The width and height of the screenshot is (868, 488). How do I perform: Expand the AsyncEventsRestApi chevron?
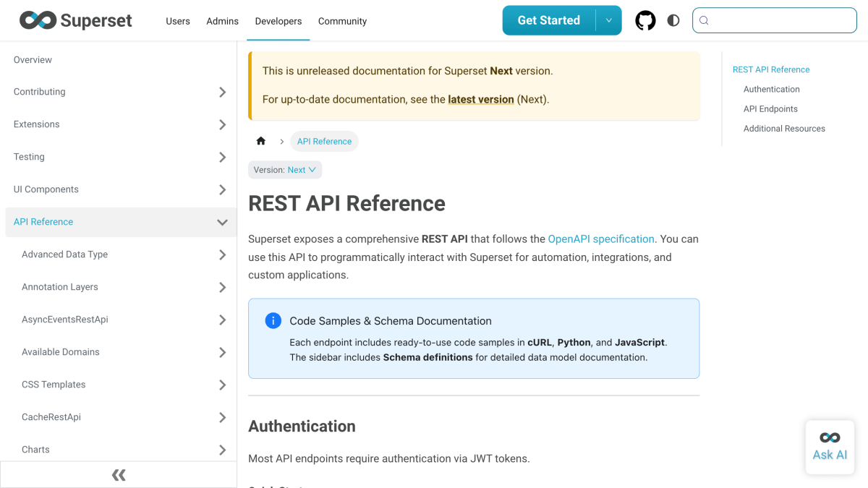pyautogui.click(x=222, y=320)
